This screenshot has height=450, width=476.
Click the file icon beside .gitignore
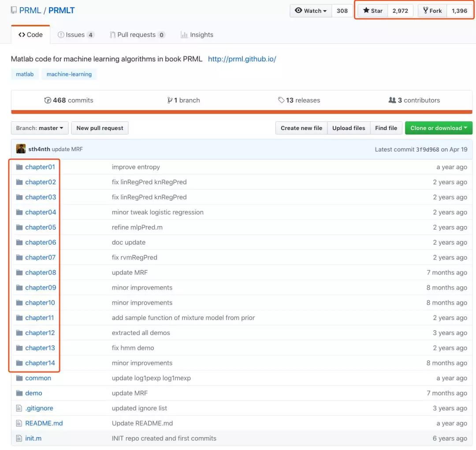point(19,408)
